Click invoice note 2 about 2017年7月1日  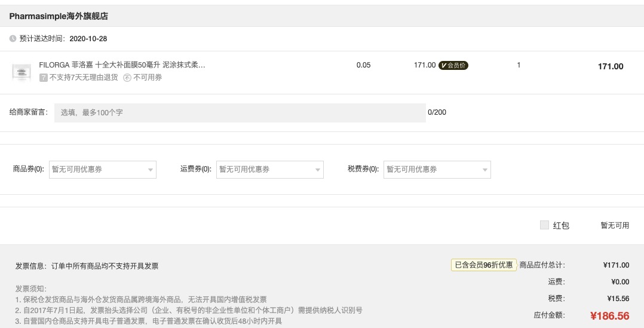pos(189,310)
